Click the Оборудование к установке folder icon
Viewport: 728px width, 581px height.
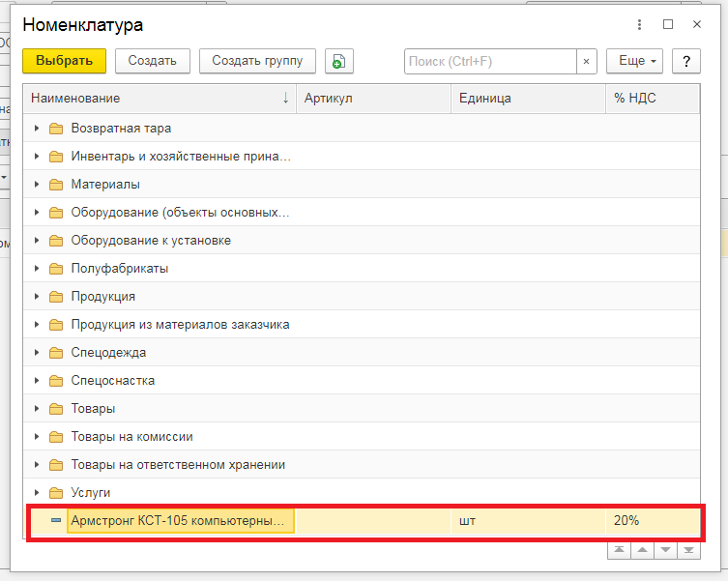[56, 241]
